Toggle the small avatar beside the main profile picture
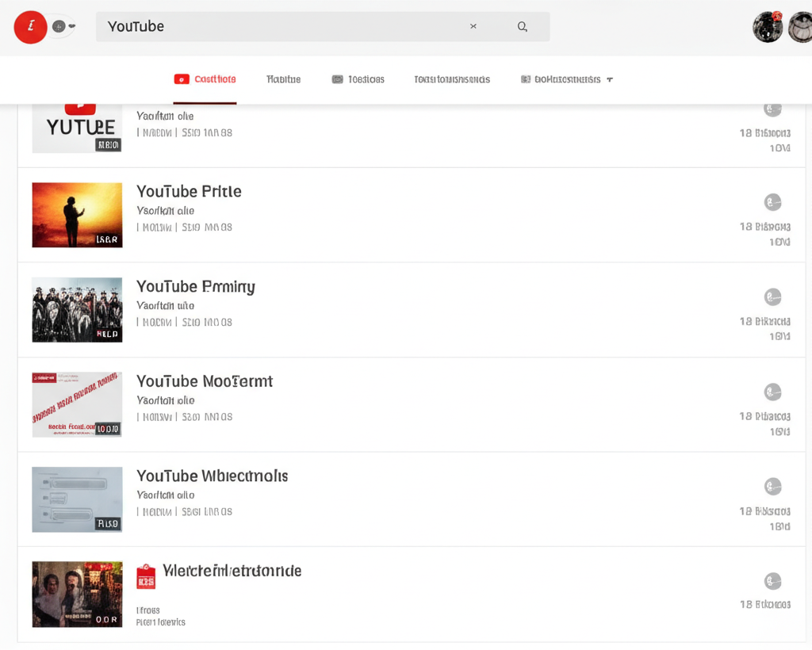The image size is (812, 650). pos(59,26)
